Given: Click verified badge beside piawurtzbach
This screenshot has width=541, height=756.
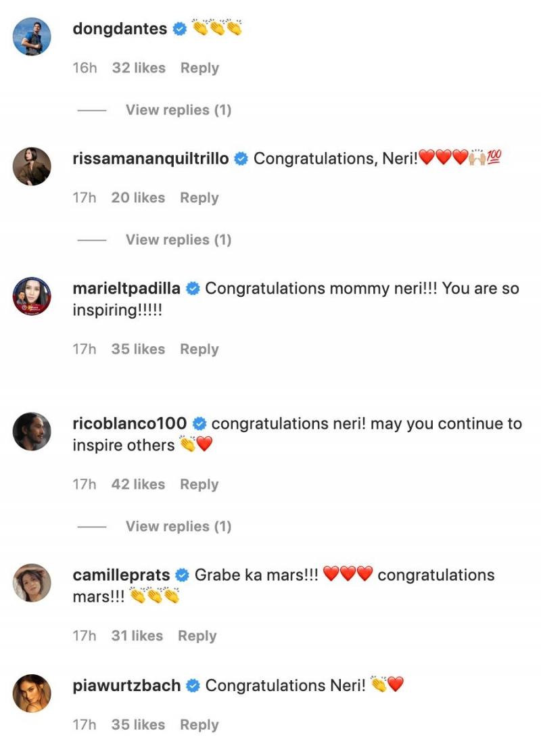Looking at the screenshot, I should point(193,686).
